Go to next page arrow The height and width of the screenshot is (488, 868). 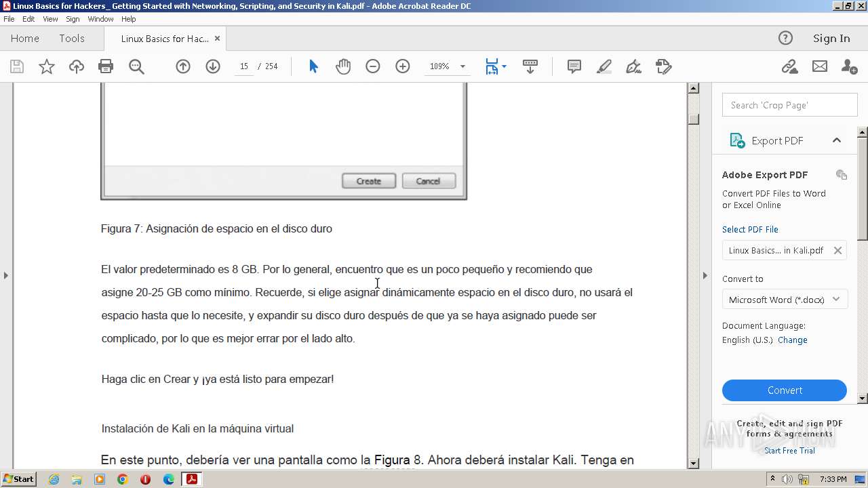coord(213,66)
